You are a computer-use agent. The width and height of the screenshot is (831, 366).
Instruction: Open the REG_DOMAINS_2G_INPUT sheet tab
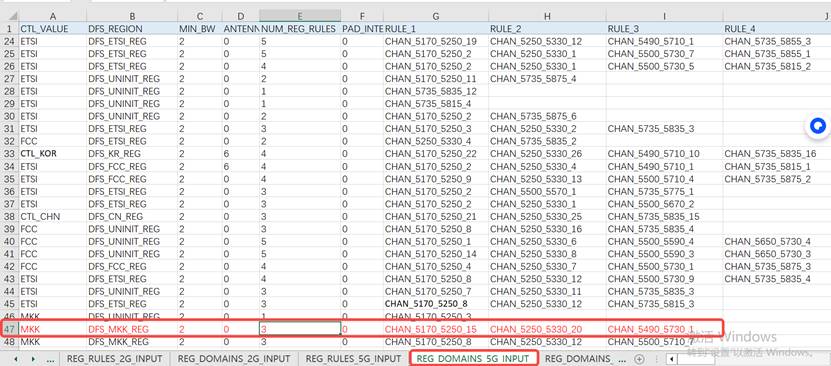[x=234, y=359]
